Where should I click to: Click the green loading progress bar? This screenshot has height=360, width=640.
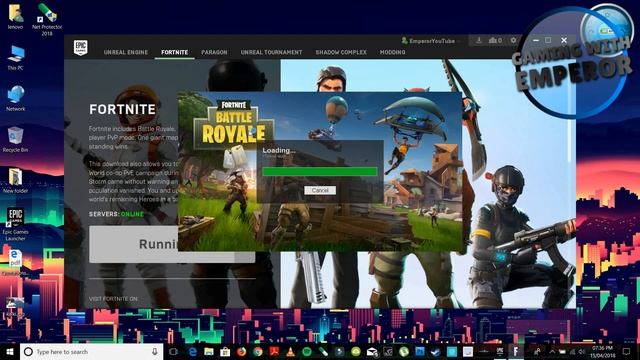pyautogui.click(x=320, y=171)
